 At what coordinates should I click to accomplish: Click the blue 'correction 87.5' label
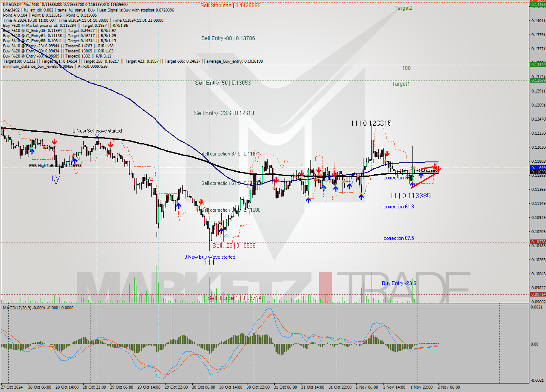(399, 238)
